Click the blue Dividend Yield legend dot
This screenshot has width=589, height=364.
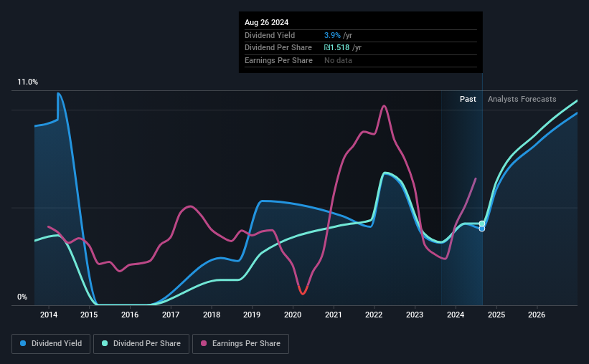click(x=23, y=343)
